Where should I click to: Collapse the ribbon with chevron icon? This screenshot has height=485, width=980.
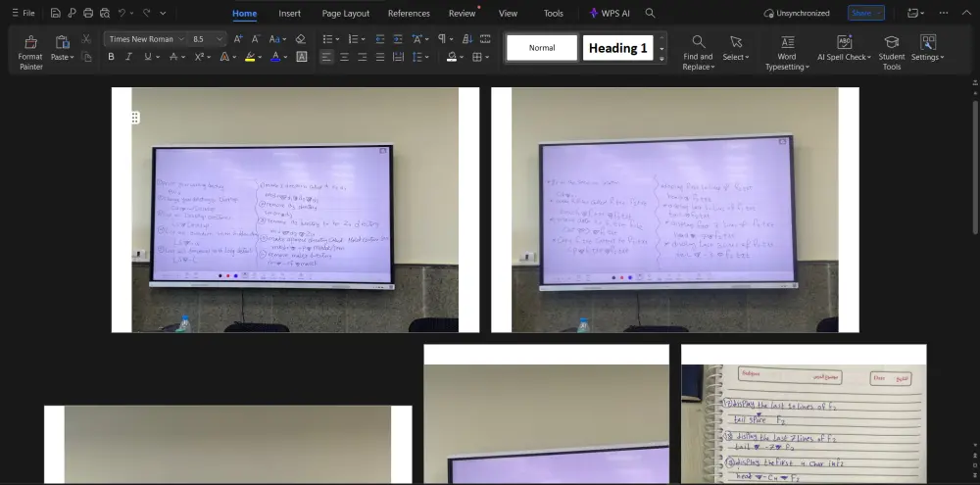(966, 13)
